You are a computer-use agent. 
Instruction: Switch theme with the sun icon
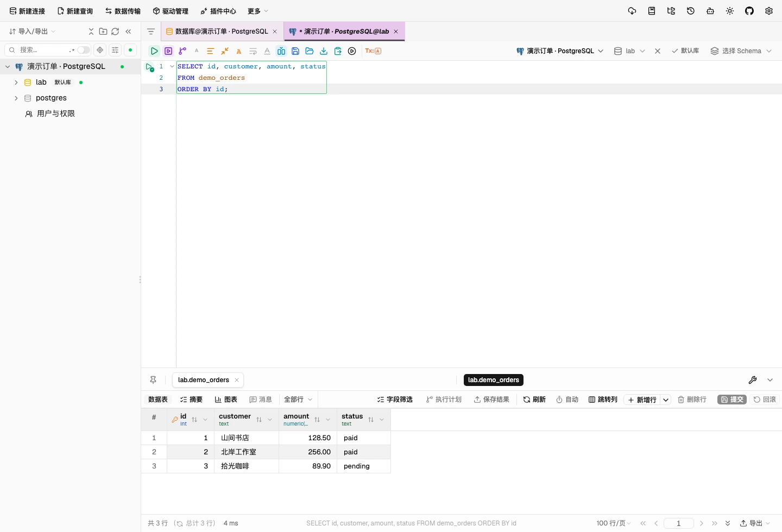(x=730, y=11)
